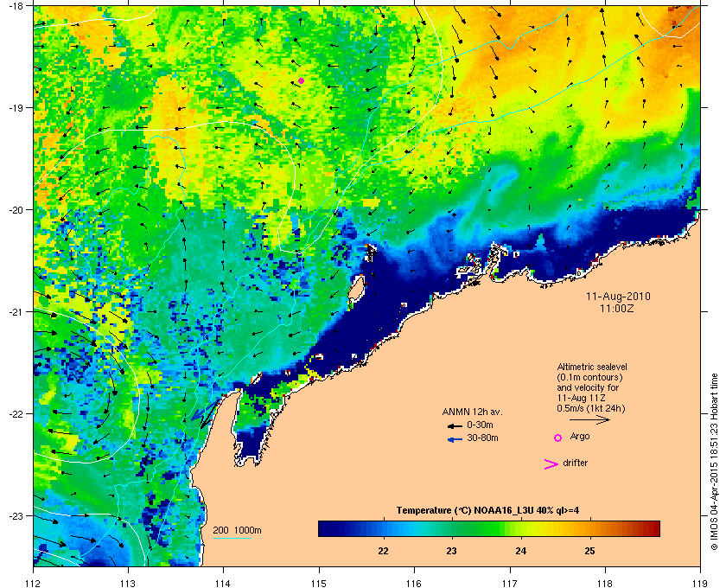Click the '0-30m' depth label
This screenshot has height=588, width=726.
(481, 425)
